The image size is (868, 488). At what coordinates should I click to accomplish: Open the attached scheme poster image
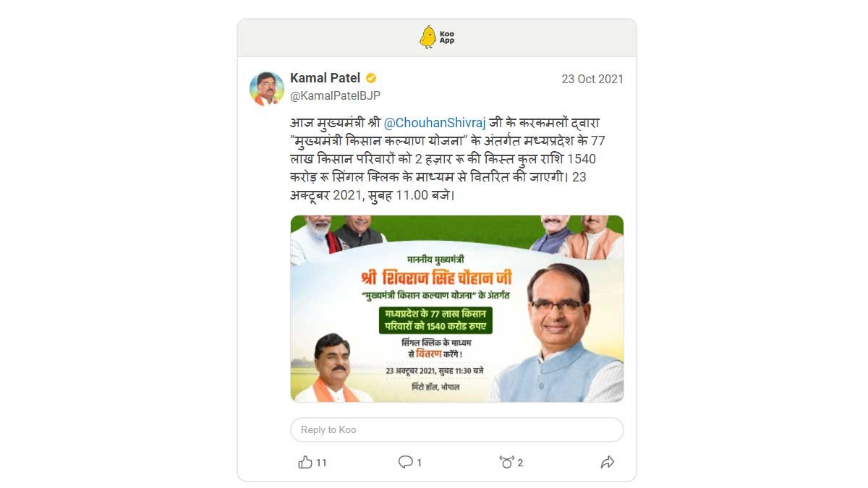[x=457, y=309]
